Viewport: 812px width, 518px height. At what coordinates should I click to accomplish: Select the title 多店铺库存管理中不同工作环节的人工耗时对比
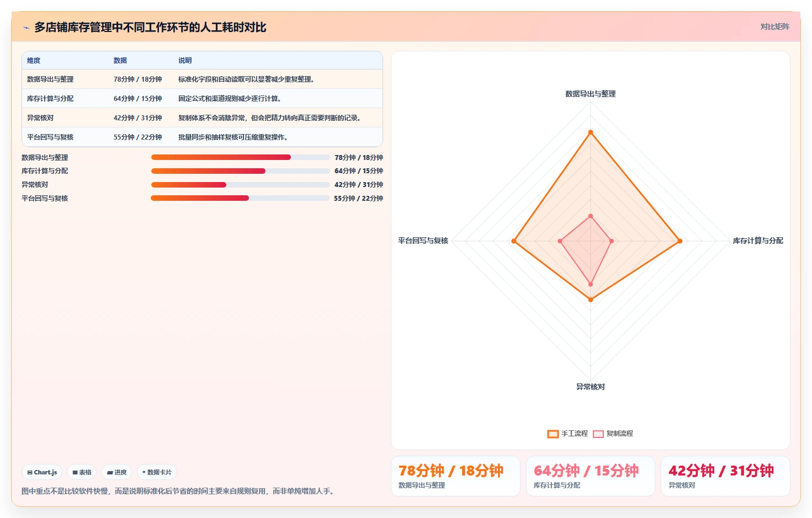click(150, 27)
